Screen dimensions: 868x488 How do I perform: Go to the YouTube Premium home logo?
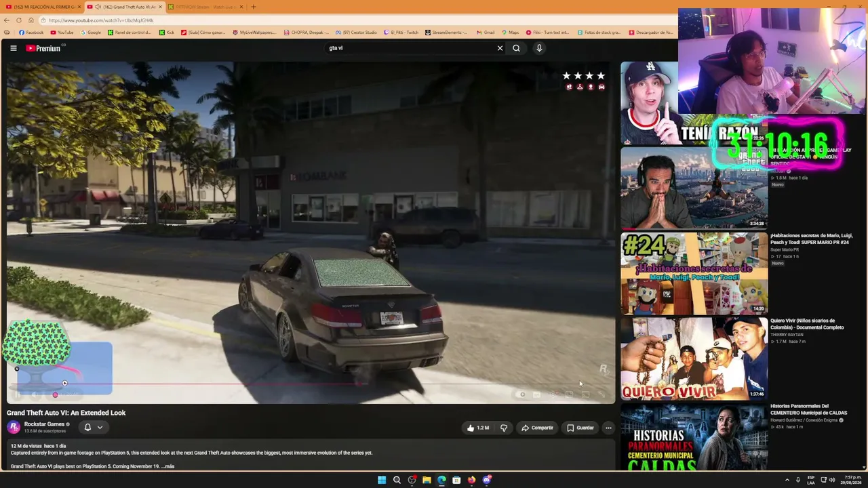(x=44, y=48)
